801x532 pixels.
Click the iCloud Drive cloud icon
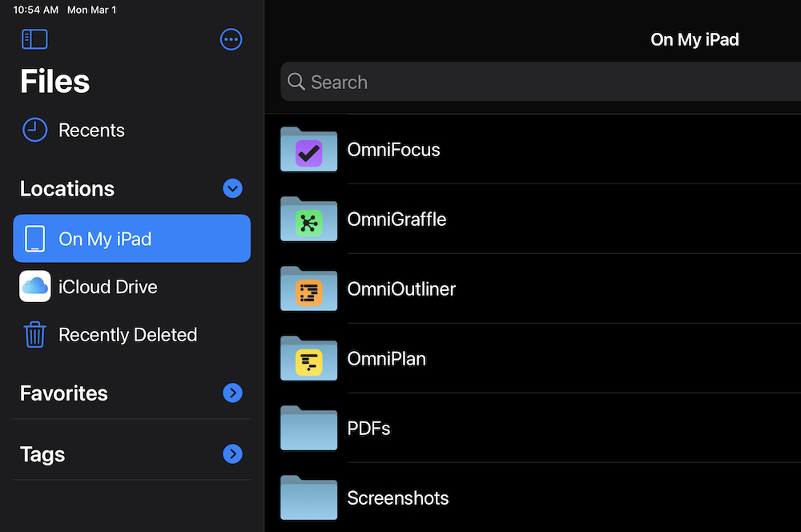click(x=34, y=287)
